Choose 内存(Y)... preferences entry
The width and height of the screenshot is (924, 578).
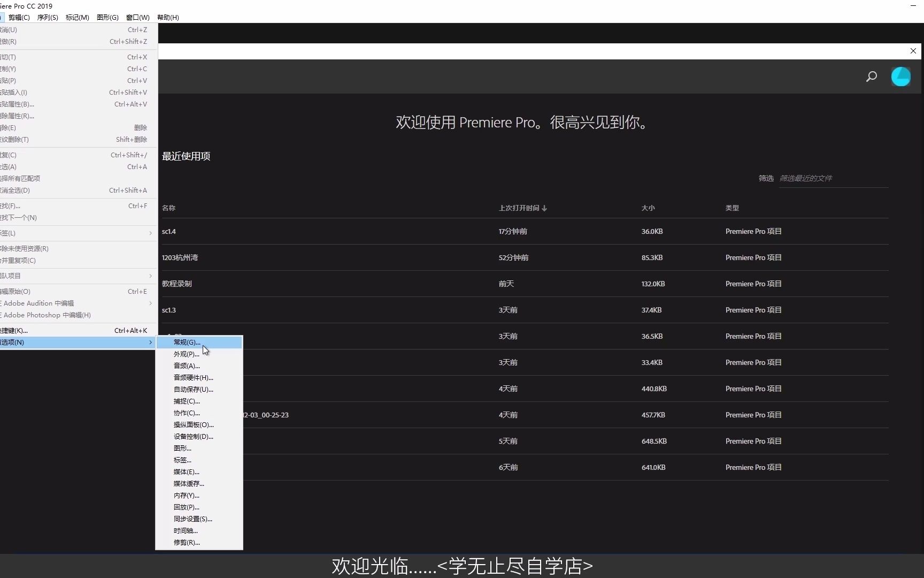click(199, 495)
